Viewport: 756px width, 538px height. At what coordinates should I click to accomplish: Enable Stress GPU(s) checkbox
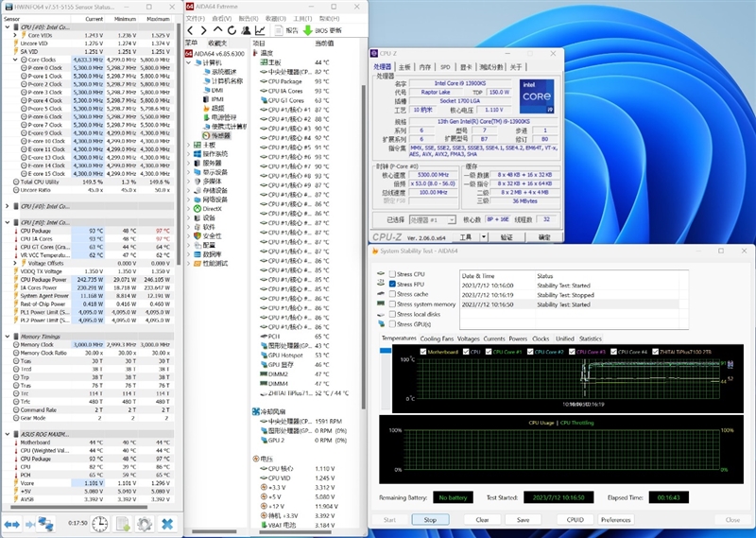(x=392, y=324)
